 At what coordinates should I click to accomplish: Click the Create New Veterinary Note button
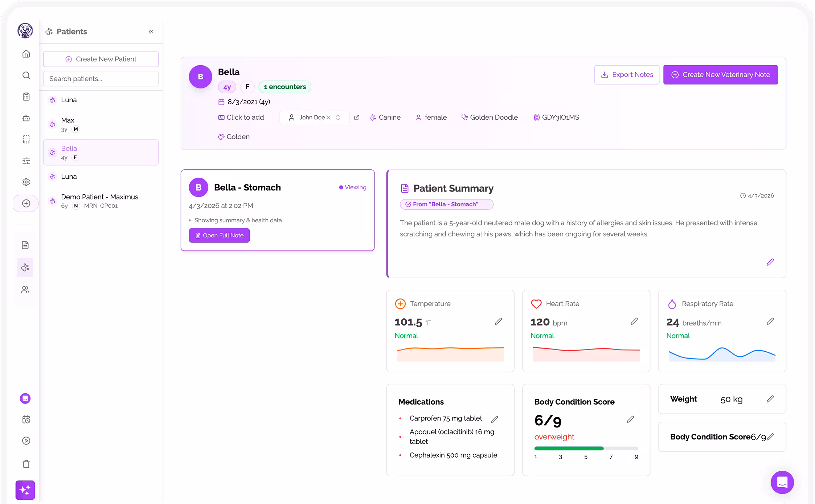(720, 74)
